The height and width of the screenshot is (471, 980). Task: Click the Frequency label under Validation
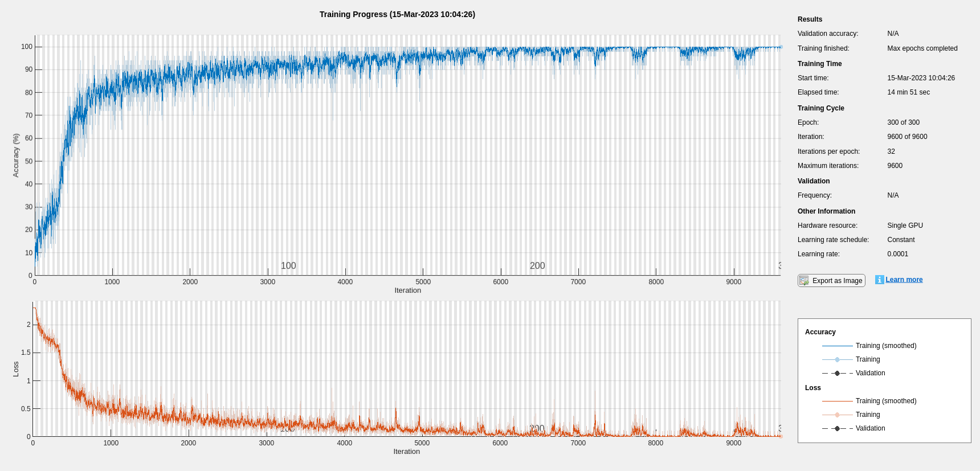coord(814,195)
